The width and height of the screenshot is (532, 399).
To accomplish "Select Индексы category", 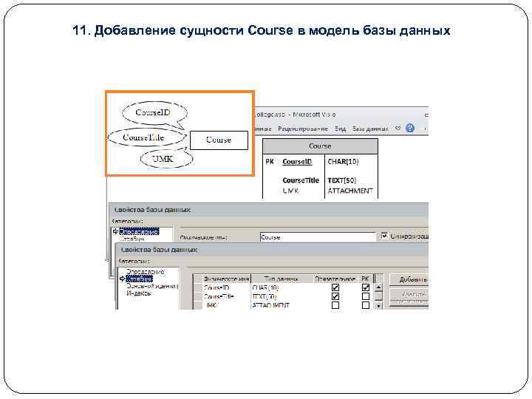I will pyautogui.click(x=139, y=293).
